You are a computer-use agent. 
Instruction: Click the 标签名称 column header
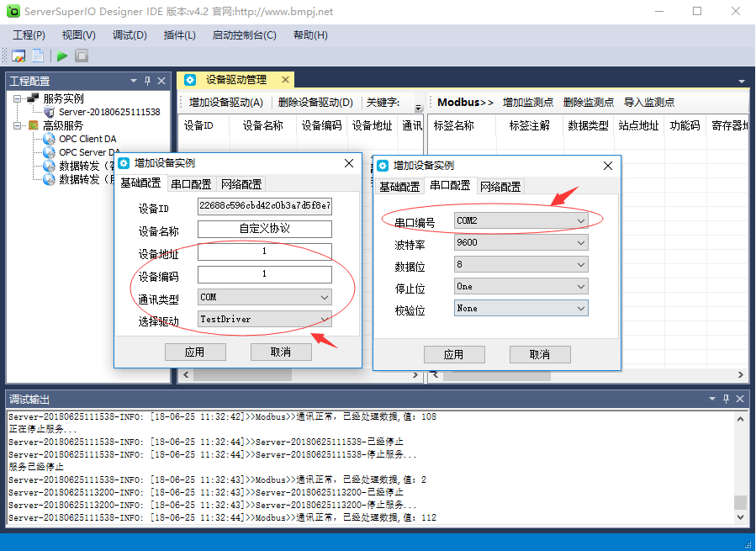[x=454, y=126]
